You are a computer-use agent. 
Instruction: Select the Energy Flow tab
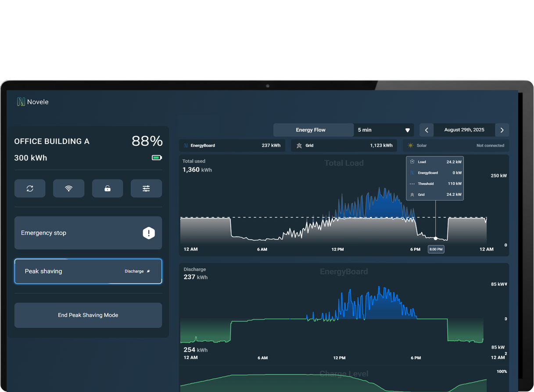(311, 130)
